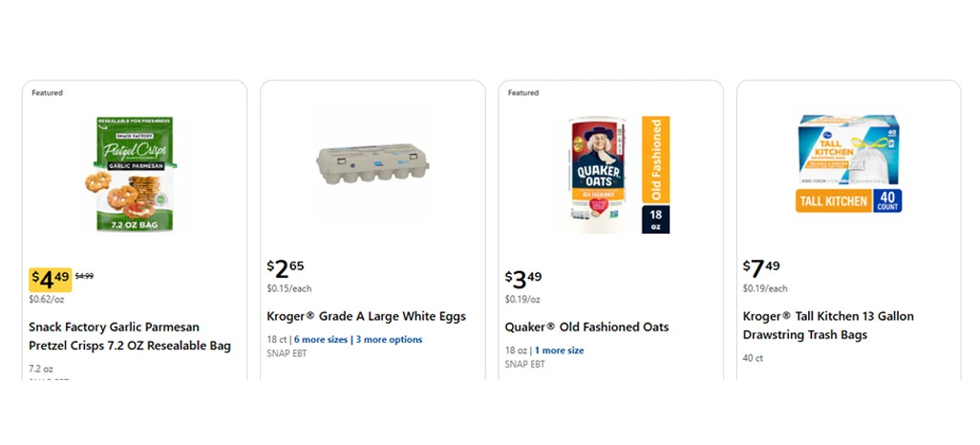Click the 40 ct label under trash bags

(753, 358)
